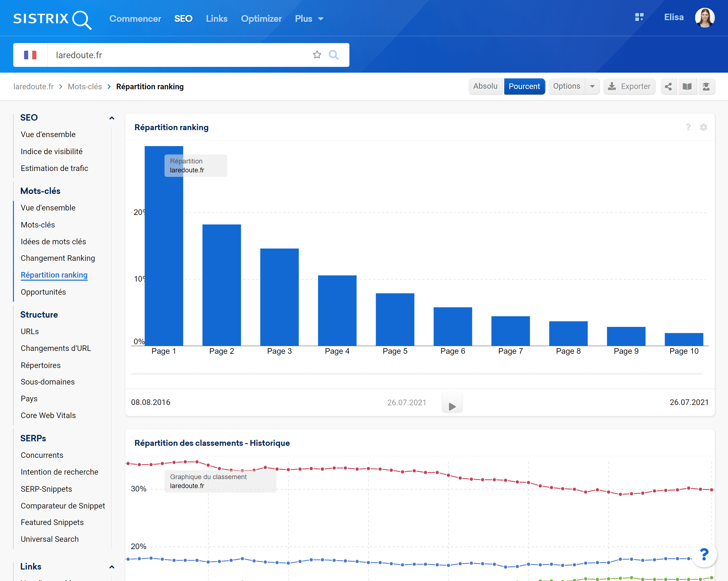Click the Exporter button
Viewport: 728px width, 581px height.
pos(629,86)
